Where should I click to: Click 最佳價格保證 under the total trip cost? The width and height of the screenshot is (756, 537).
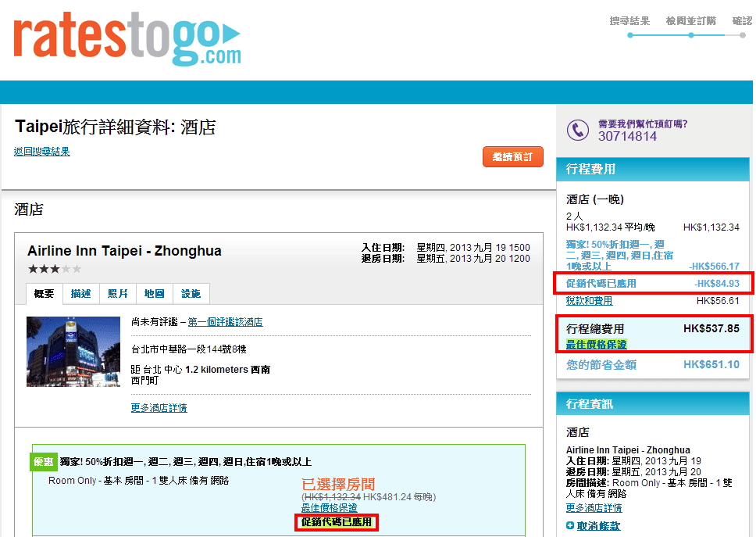click(596, 344)
